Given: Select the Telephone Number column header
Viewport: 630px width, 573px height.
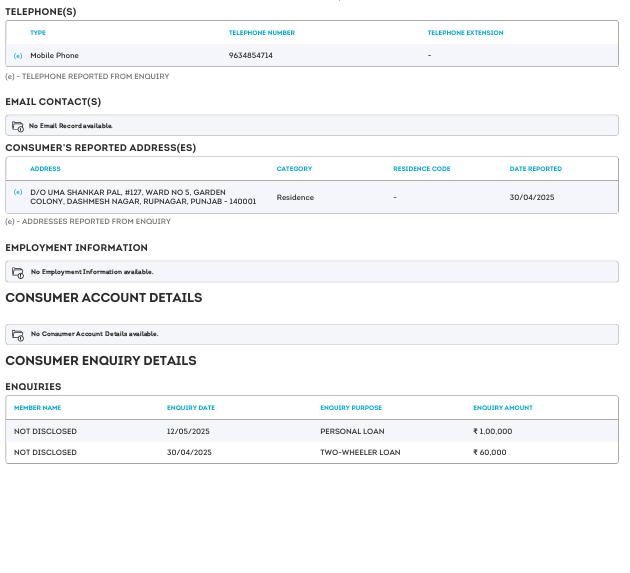Looking at the screenshot, I should point(261,33).
